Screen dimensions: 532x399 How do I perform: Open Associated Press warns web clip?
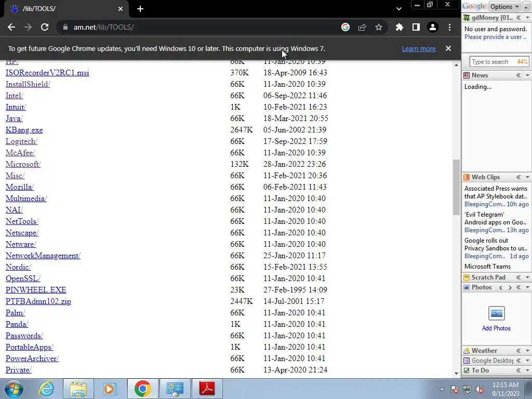click(x=496, y=192)
